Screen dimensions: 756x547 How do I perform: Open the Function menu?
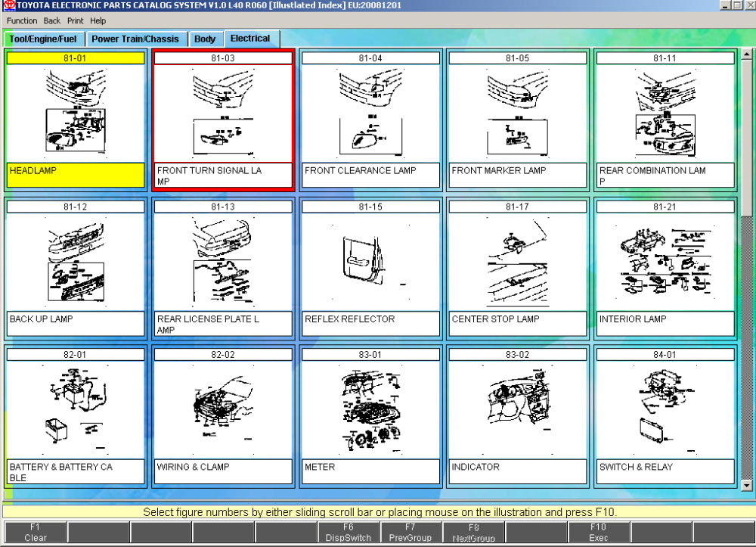click(22, 20)
